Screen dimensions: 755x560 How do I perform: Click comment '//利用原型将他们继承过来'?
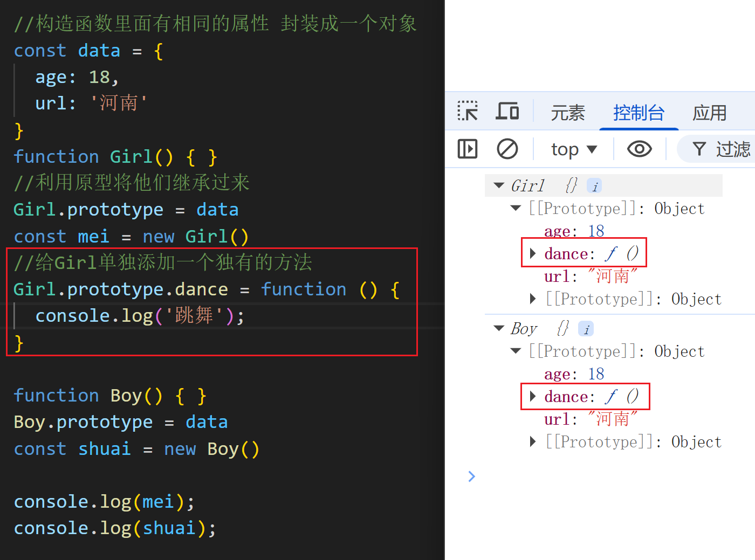point(132,183)
